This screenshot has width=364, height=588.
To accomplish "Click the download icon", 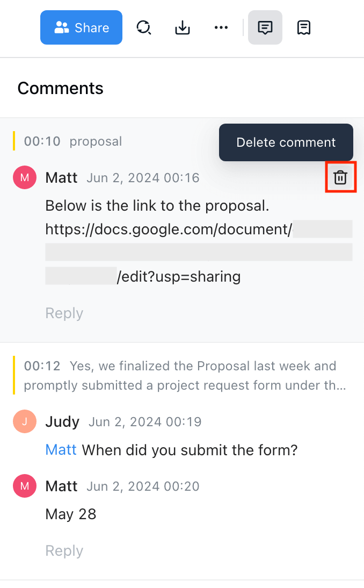I will 183,27.
